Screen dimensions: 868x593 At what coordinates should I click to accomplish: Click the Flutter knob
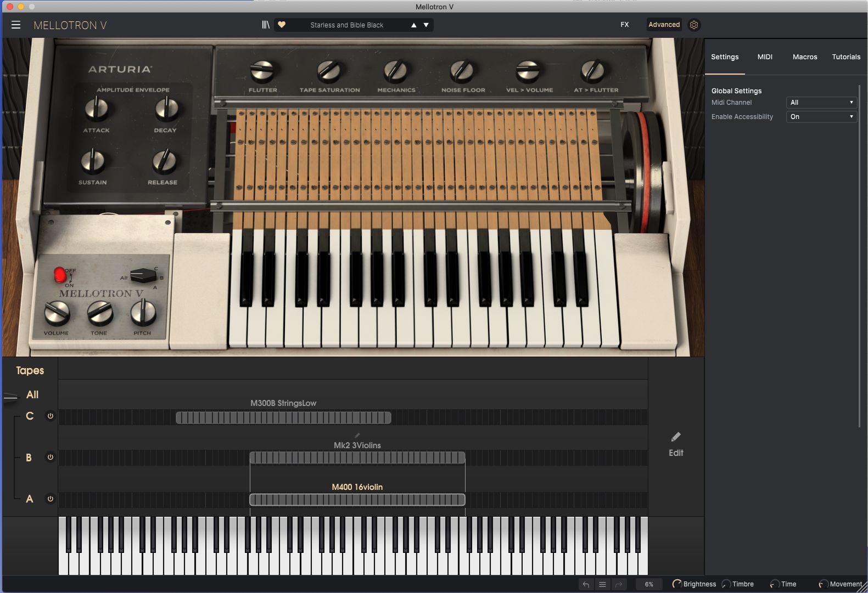(262, 70)
